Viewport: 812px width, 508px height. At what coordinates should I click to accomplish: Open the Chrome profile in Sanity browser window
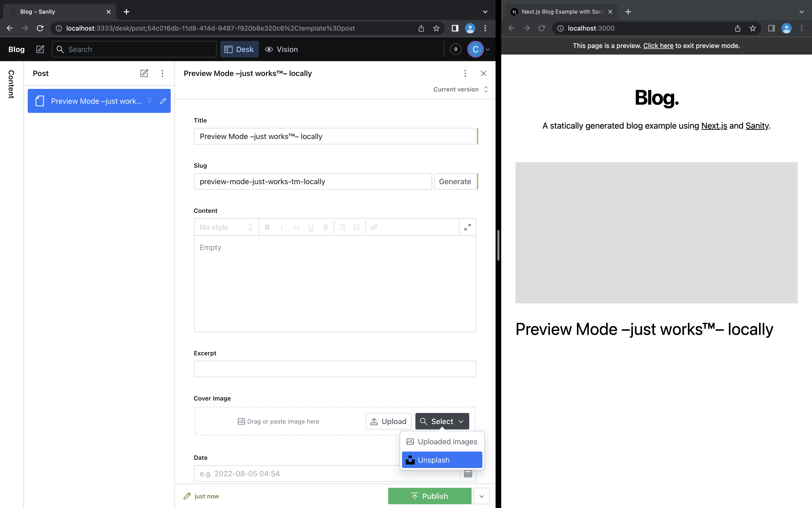click(x=470, y=28)
